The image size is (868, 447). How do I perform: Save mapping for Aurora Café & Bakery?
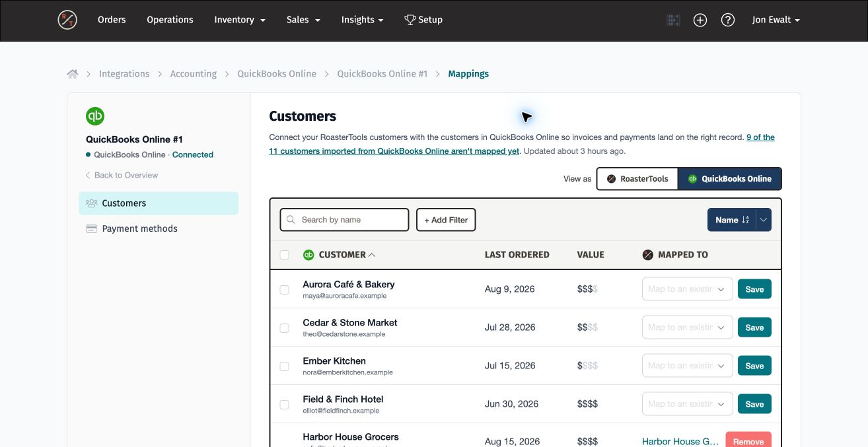[x=754, y=289]
